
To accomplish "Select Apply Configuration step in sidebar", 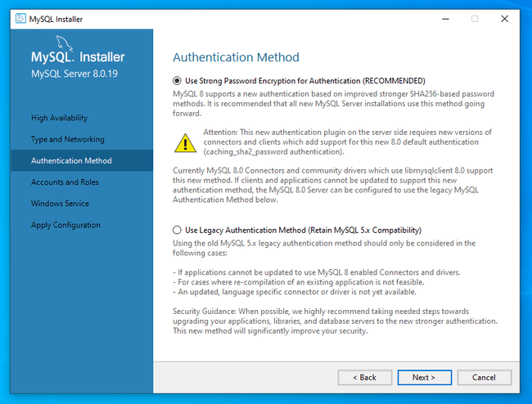I will pos(65,225).
